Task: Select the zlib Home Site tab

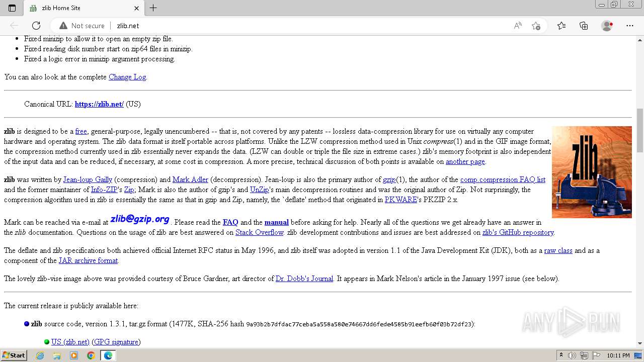Action: 83,8
